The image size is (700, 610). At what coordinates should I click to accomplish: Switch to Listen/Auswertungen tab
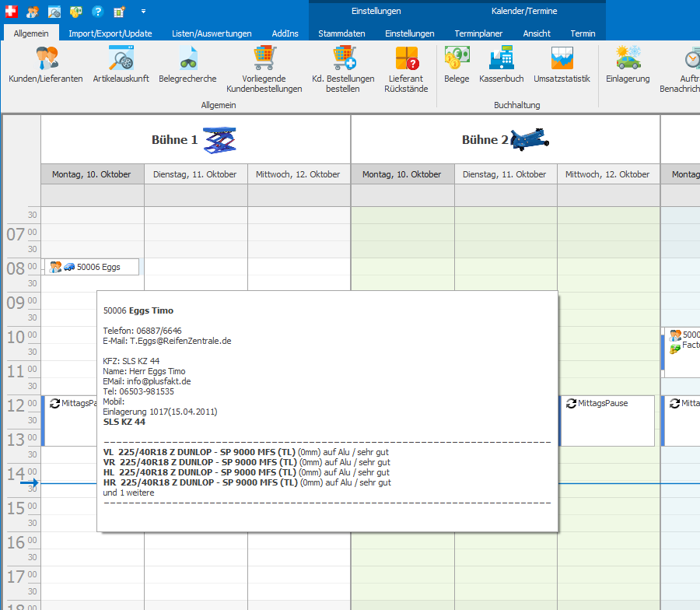212,33
